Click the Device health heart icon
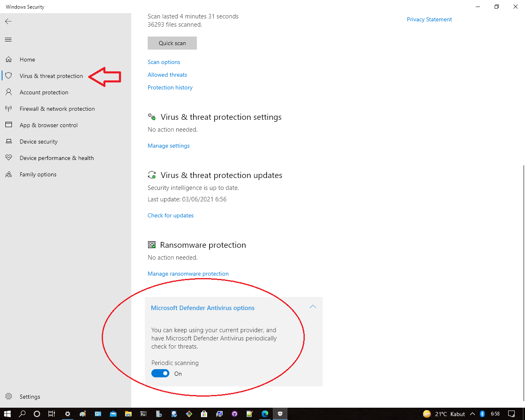The height and width of the screenshot is (420, 525). [9, 158]
